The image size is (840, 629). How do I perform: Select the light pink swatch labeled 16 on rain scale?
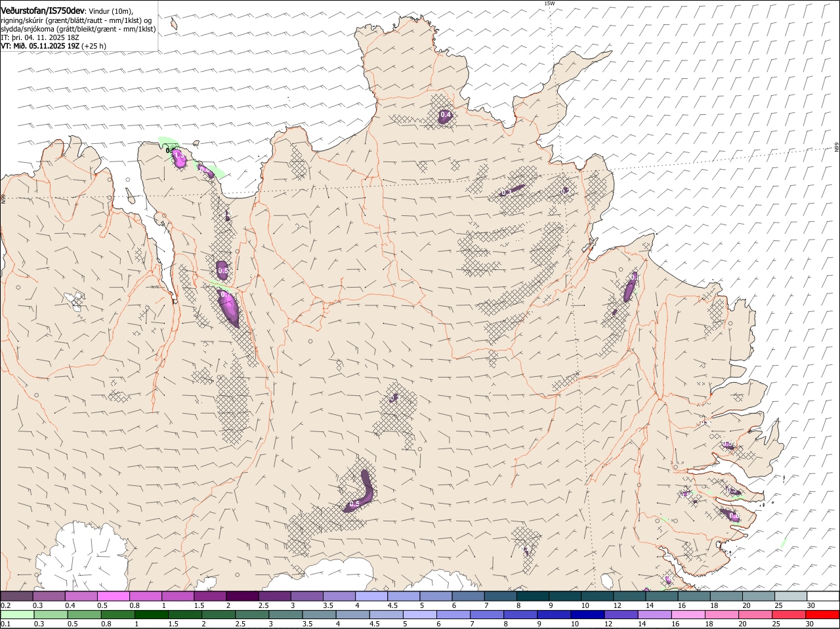pyautogui.click(x=688, y=615)
